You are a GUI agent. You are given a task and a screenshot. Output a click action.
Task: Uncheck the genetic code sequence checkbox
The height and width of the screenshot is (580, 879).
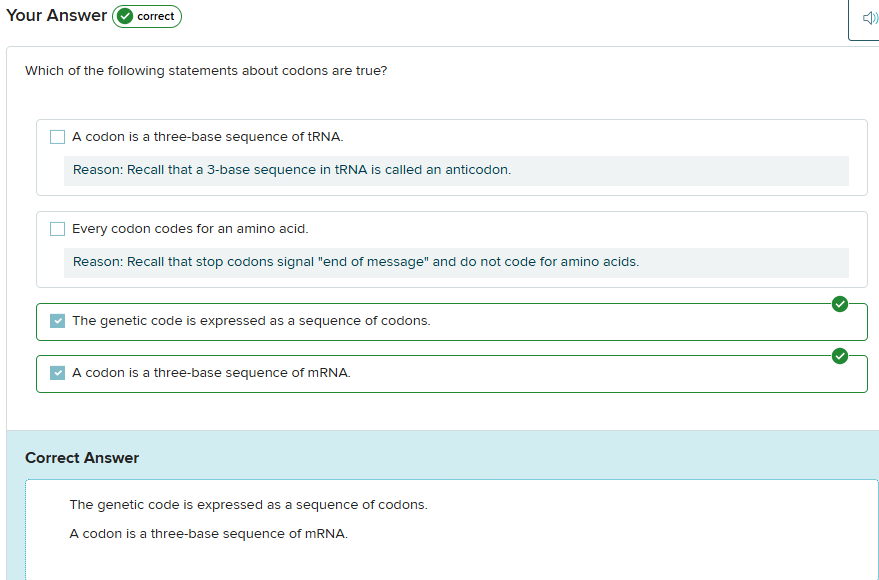57,321
